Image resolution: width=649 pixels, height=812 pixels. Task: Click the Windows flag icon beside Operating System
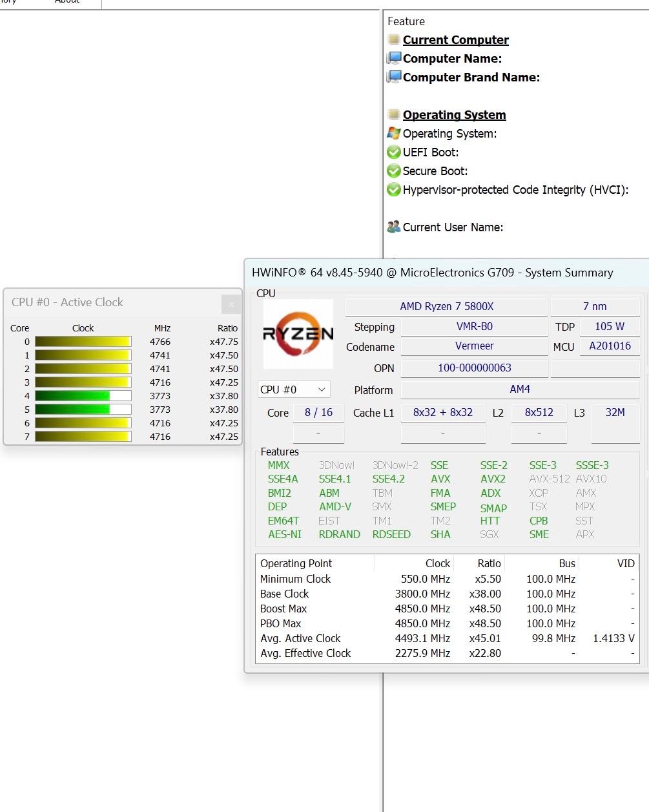pos(394,133)
